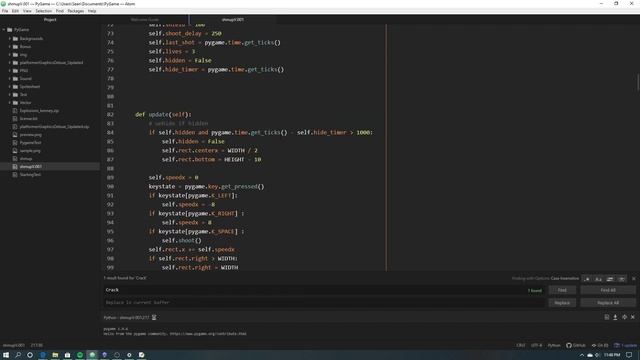This screenshot has height=360, width=640.
Task: Change the UTF-8 file encoding
Action: pyautogui.click(x=536, y=345)
